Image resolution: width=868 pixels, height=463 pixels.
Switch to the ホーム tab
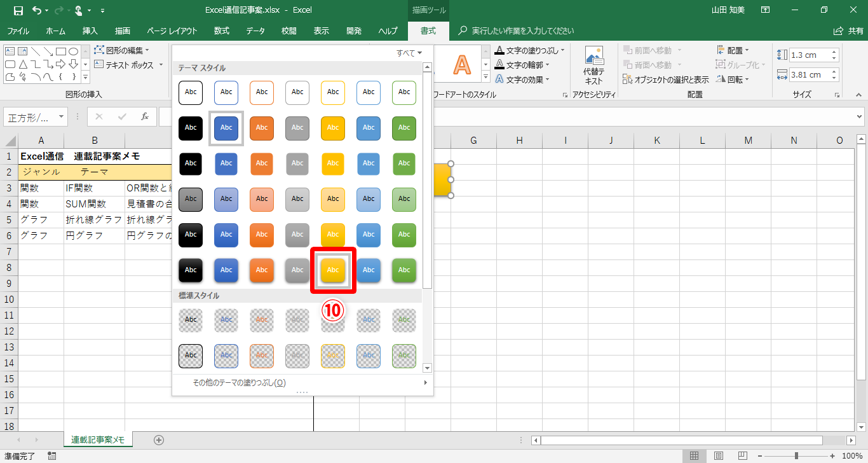56,31
